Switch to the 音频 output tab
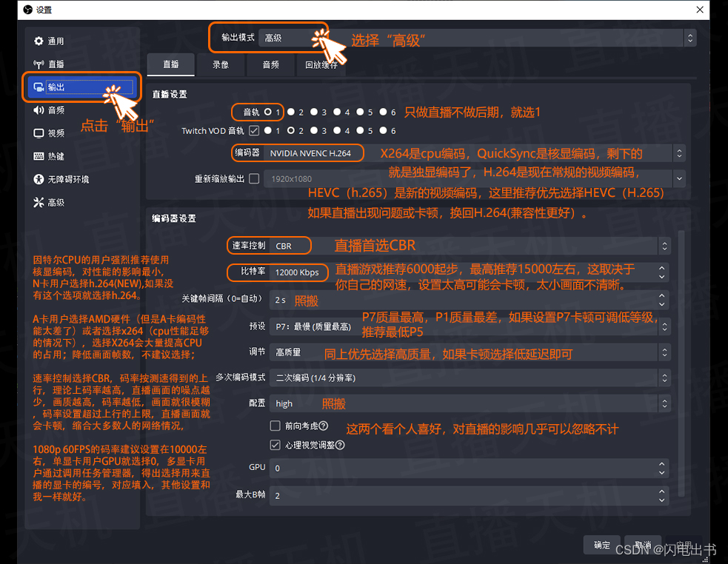 coord(270,65)
